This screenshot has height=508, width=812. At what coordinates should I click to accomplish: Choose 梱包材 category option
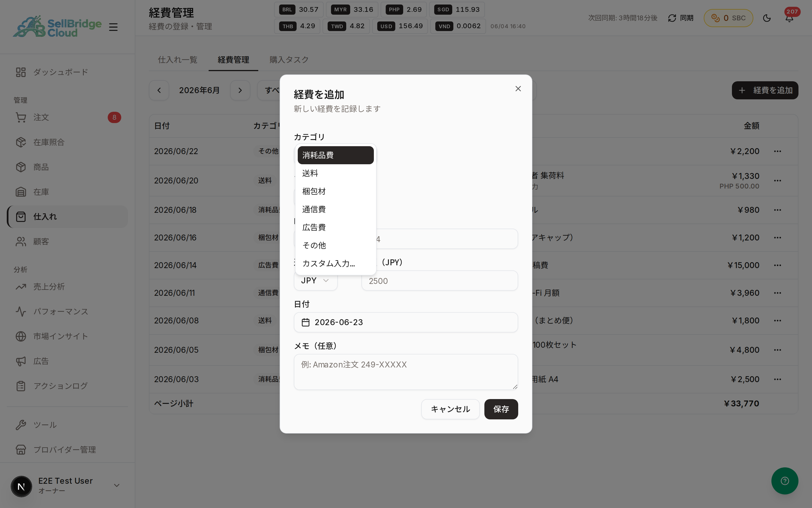[x=336, y=191]
